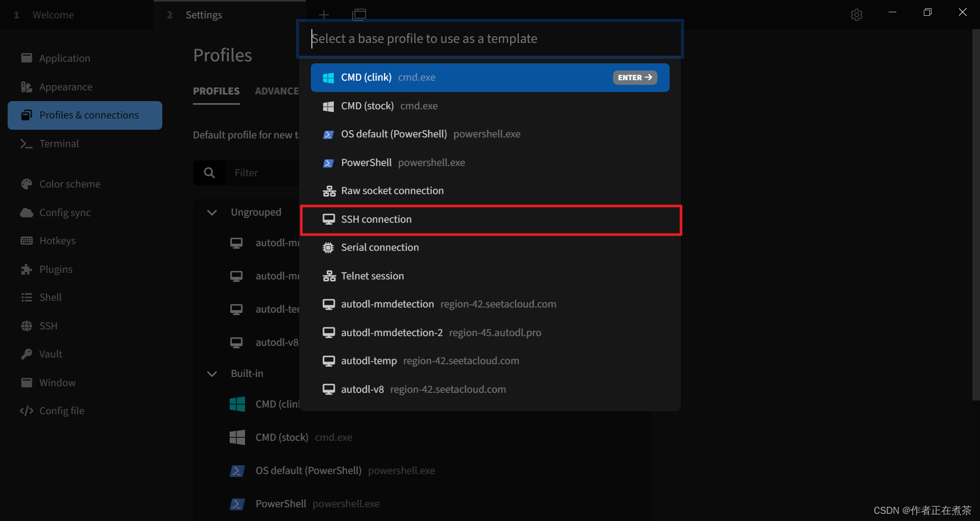Viewport: 980px width, 521px height.
Task: Select CMD (clink) profile template
Action: tap(490, 78)
